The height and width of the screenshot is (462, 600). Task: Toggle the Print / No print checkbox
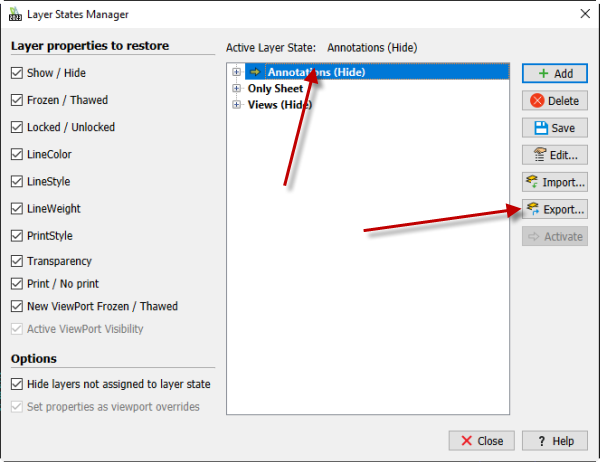coord(17,284)
